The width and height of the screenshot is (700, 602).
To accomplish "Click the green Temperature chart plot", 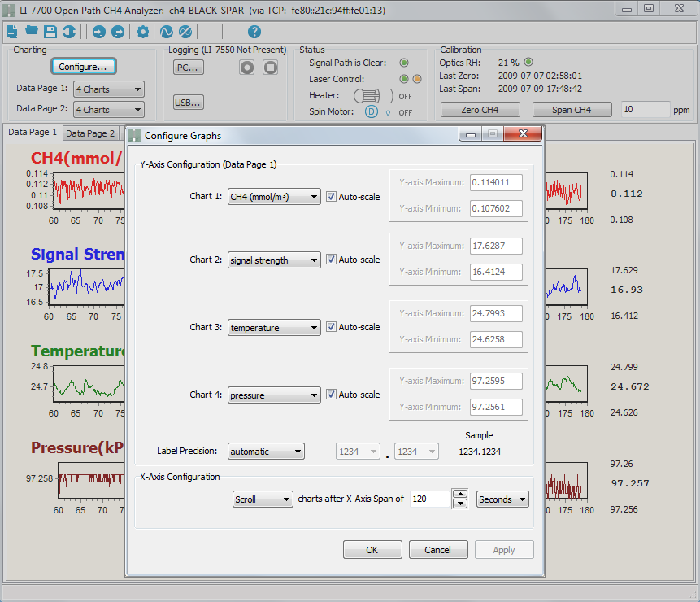I will coord(89,384).
